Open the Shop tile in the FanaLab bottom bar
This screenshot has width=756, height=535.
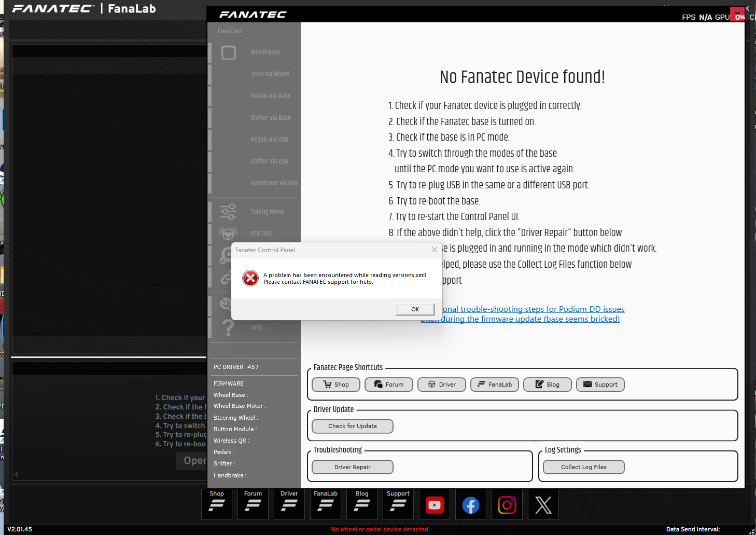pyautogui.click(x=217, y=504)
